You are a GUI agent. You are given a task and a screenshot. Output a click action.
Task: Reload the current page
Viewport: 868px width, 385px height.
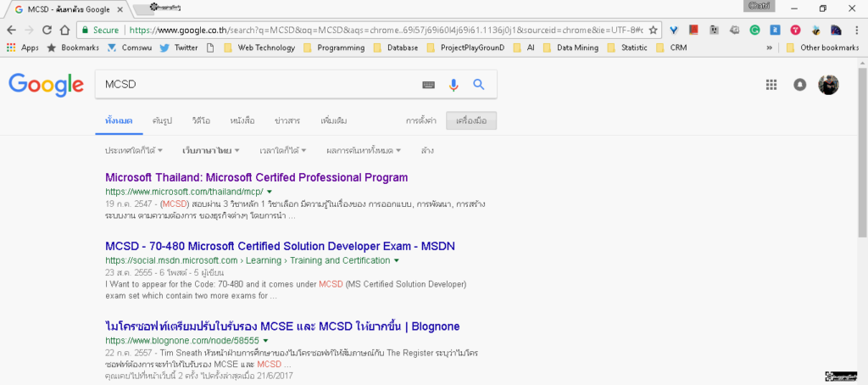pyautogui.click(x=47, y=31)
